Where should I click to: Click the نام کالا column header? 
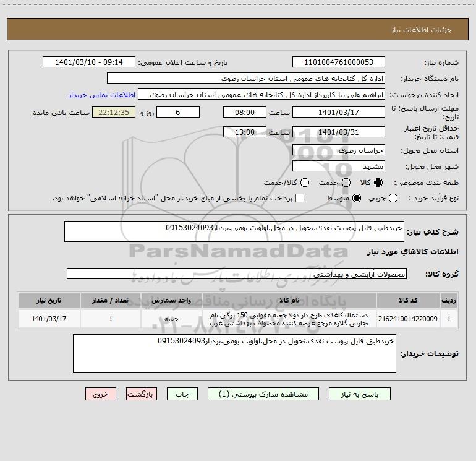[x=289, y=300]
